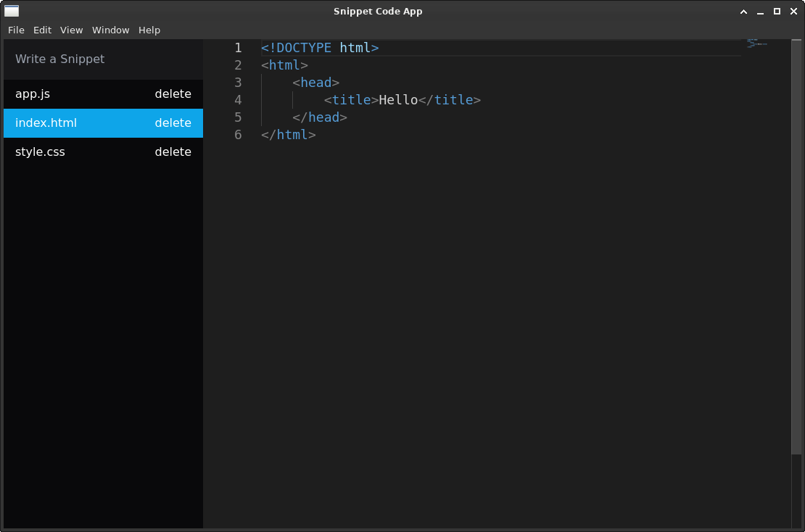Delete the app.js snippet
Viewport: 805px width, 532px height.
tap(173, 94)
